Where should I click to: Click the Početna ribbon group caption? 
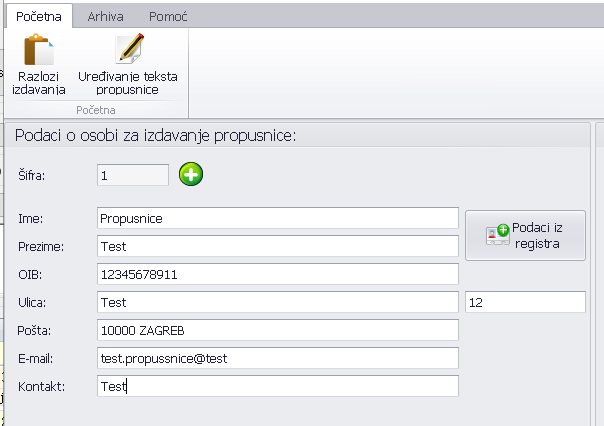95,108
